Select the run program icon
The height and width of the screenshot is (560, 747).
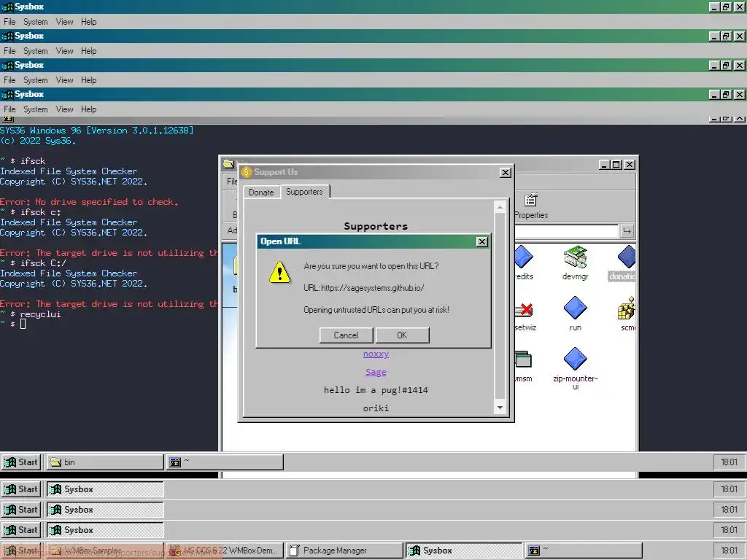click(x=575, y=314)
